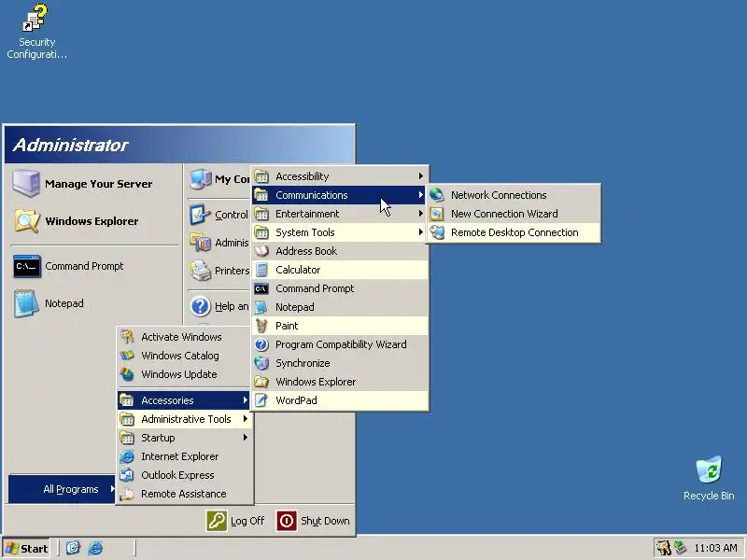Screen dimensions: 747x560
Task: Click the Accessories submenu arrow
Action: (x=246, y=400)
